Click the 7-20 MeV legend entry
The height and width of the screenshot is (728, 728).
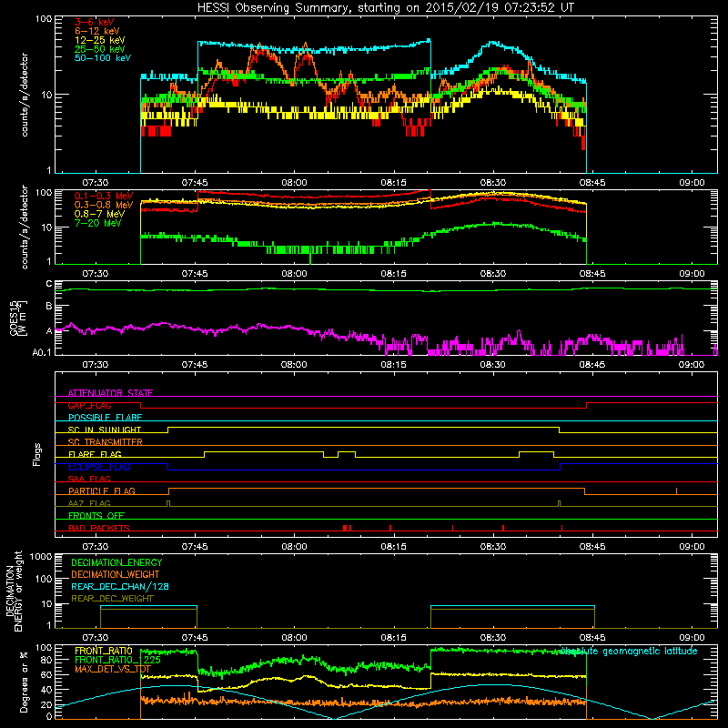(98, 223)
